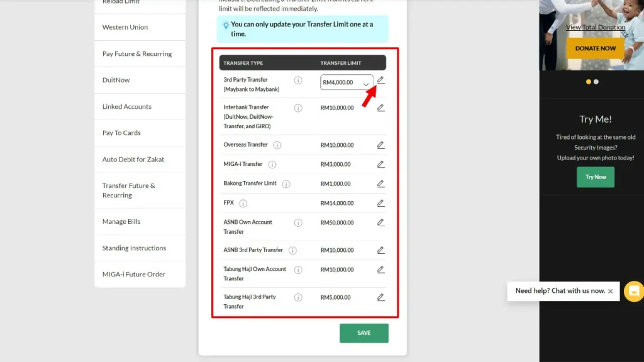Edit ASNB 3rd Party Transfer limit
644x362 pixels.
click(380, 250)
